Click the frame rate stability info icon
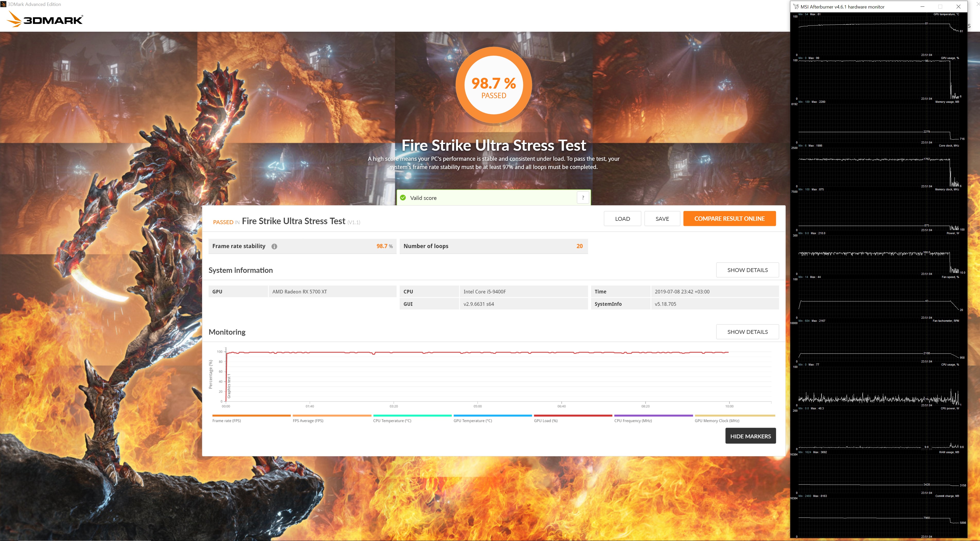The height and width of the screenshot is (541, 980). pos(274,246)
